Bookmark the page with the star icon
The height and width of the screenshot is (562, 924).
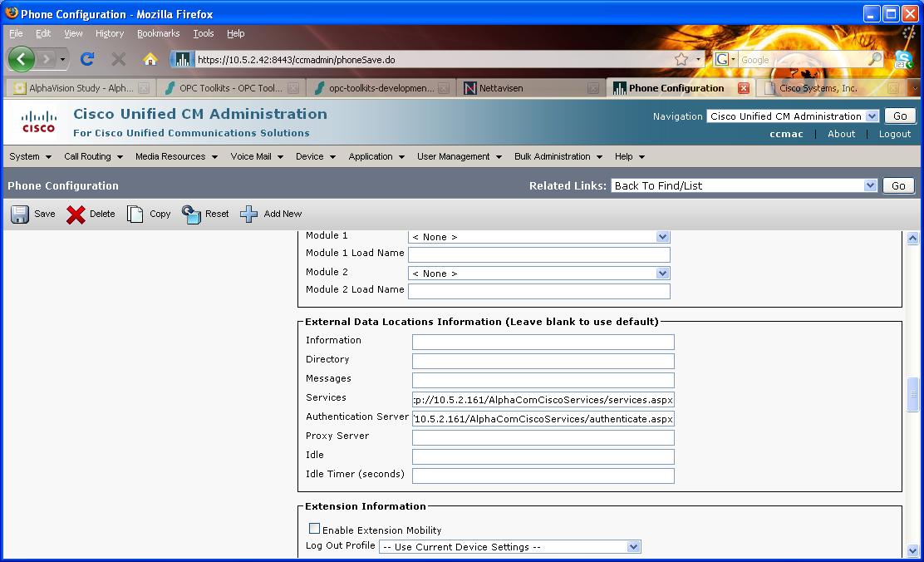[x=681, y=59]
